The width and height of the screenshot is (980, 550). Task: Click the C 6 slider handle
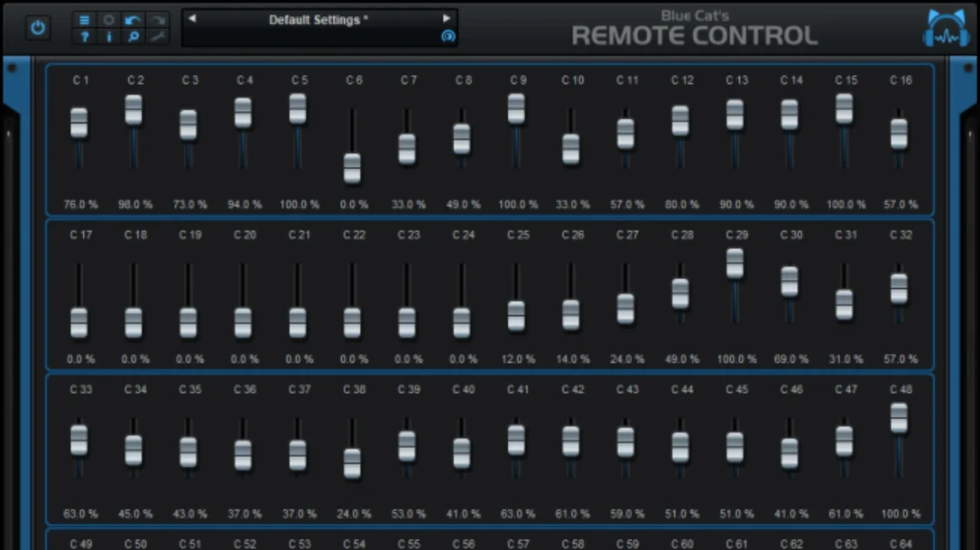352,168
